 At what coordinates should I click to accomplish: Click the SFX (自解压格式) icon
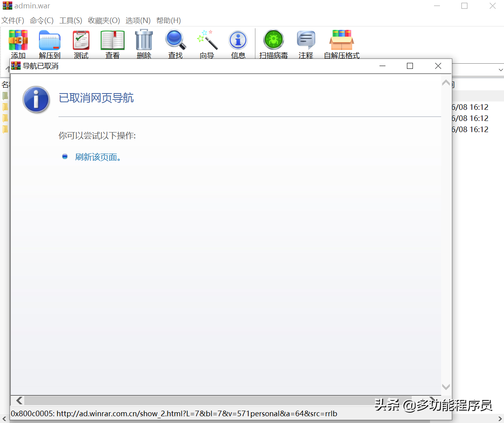[342, 40]
